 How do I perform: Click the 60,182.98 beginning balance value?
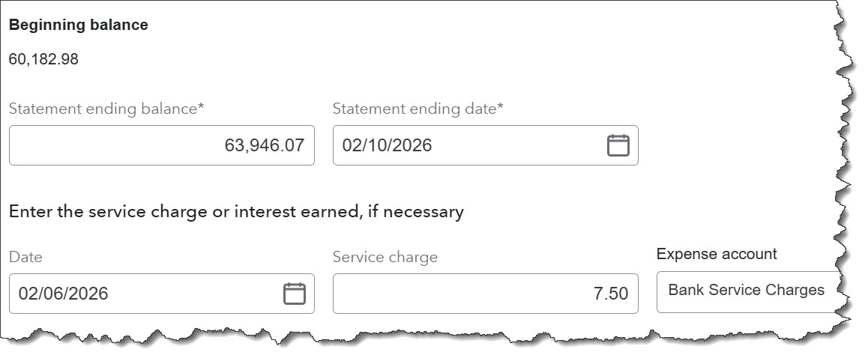(x=43, y=59)
